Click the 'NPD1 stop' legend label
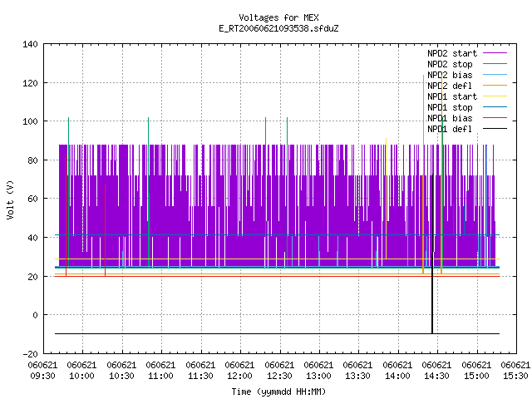Viewport: 532px width, 399px height. 450,107
